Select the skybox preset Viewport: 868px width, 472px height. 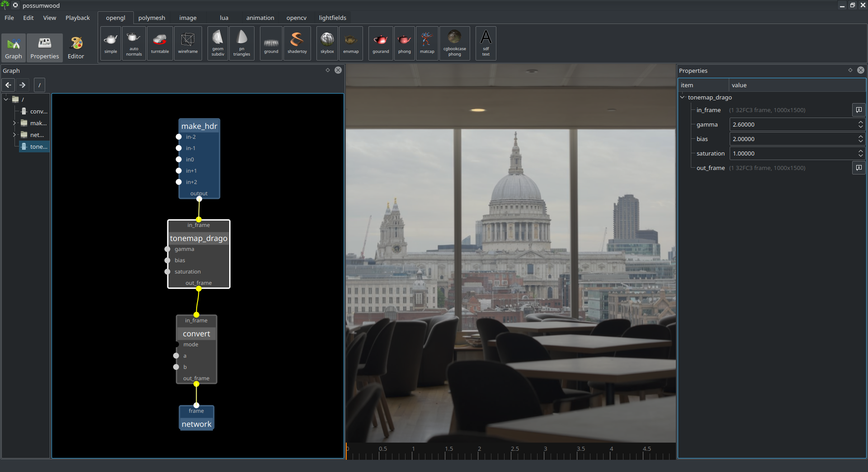click(327, 43)
